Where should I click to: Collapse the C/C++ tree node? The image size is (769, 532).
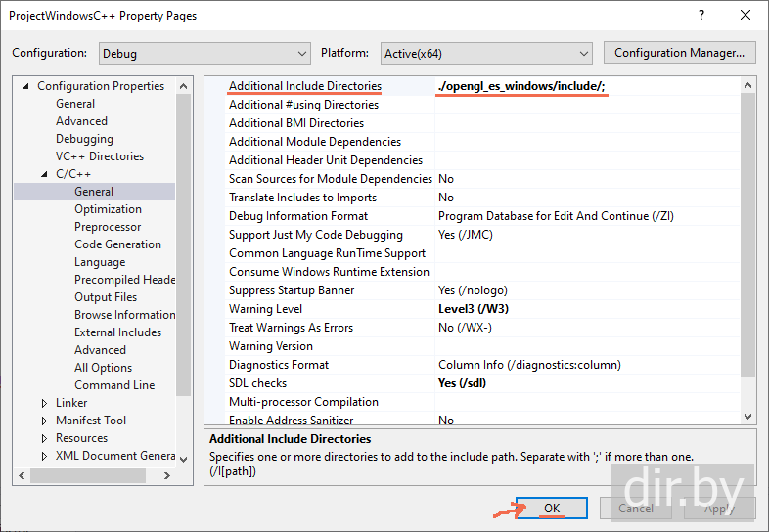(45, 174)
